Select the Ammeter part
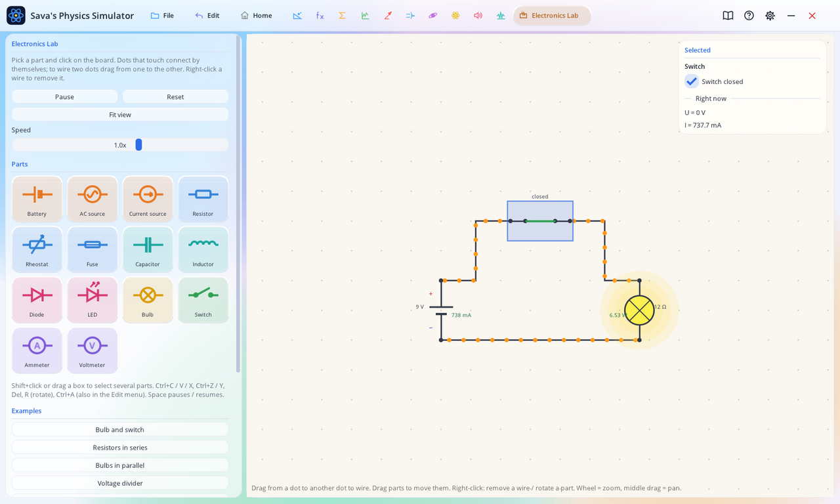 [37, 350]
